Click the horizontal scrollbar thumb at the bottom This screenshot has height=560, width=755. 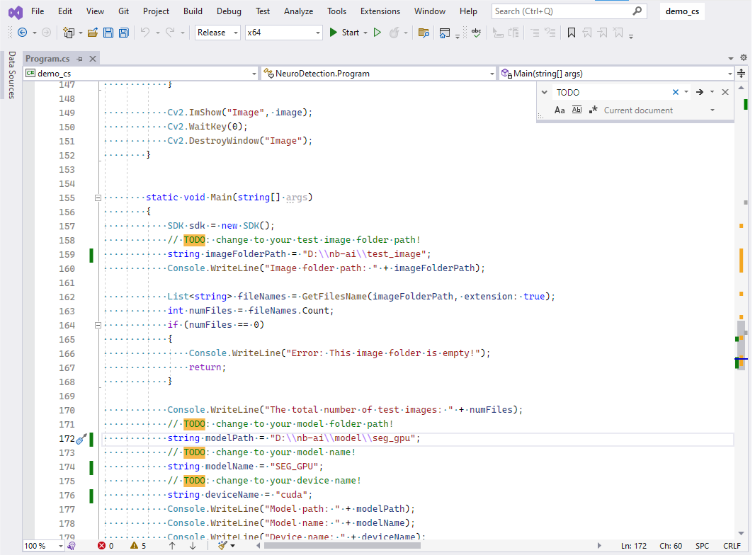click(342, 546)
